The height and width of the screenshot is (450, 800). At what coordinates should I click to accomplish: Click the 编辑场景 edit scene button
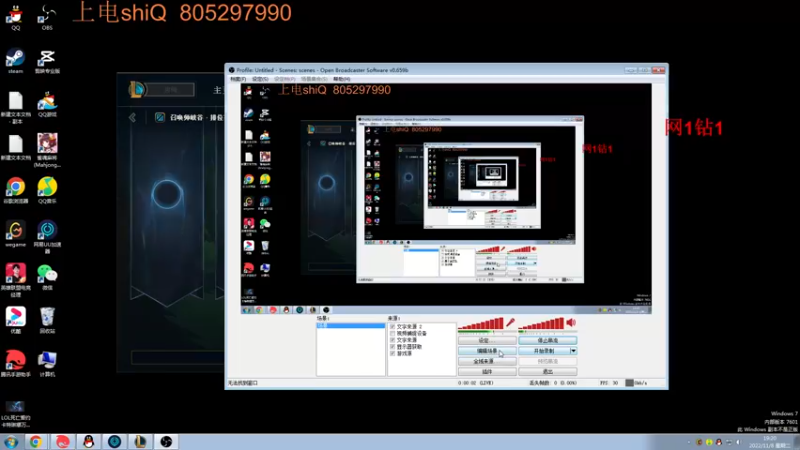(487, 351)
